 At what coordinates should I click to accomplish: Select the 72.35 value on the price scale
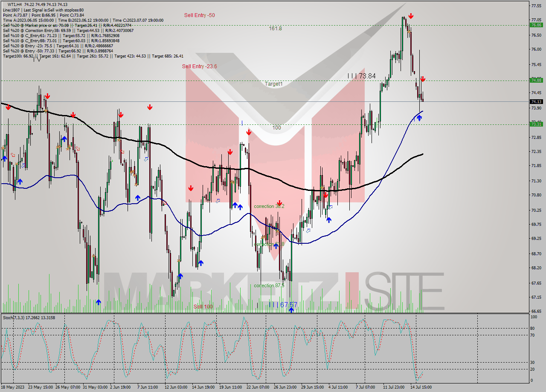[536, 151]
